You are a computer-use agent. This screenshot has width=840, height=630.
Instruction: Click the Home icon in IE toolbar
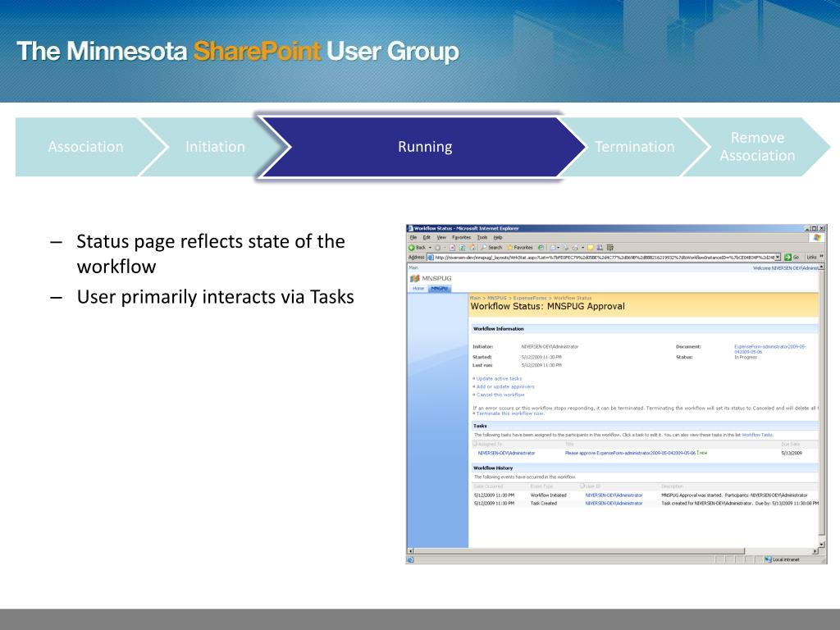[472, 248]
